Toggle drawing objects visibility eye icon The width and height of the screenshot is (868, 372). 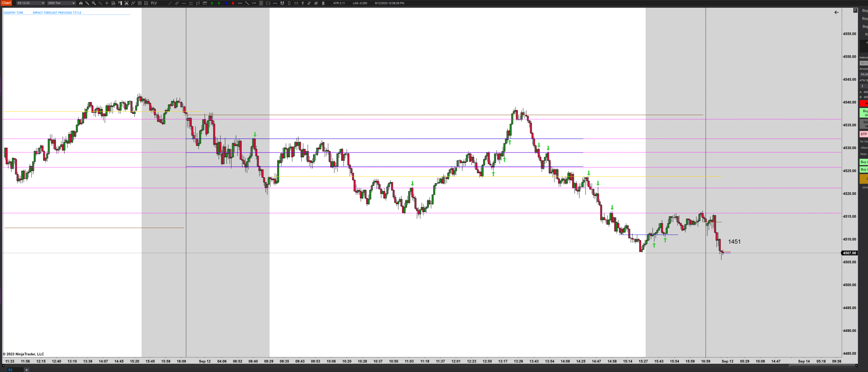316,3
